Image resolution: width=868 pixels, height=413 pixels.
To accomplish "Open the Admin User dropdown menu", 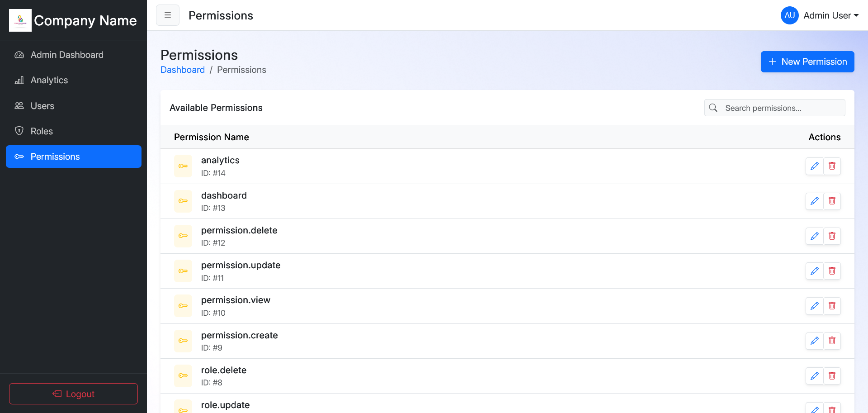I will point(830,15).
